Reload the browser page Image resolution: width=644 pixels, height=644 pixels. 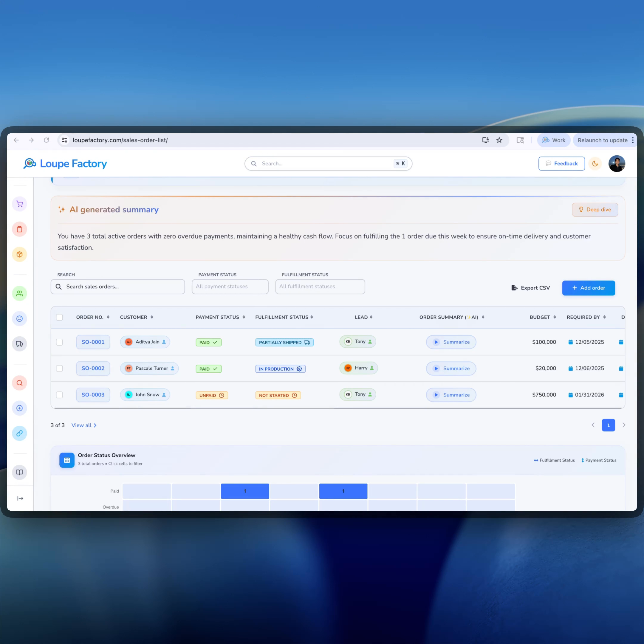coord(46,140)
